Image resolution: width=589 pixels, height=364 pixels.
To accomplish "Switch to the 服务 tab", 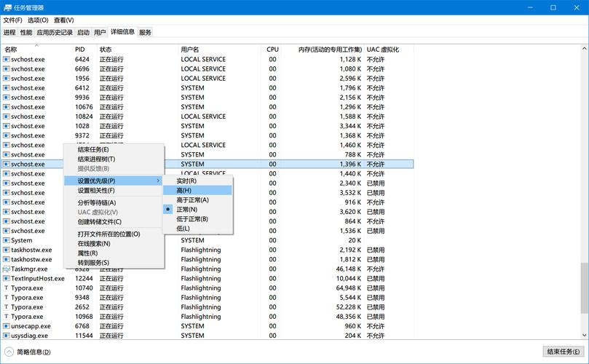I will click(145, 32).
